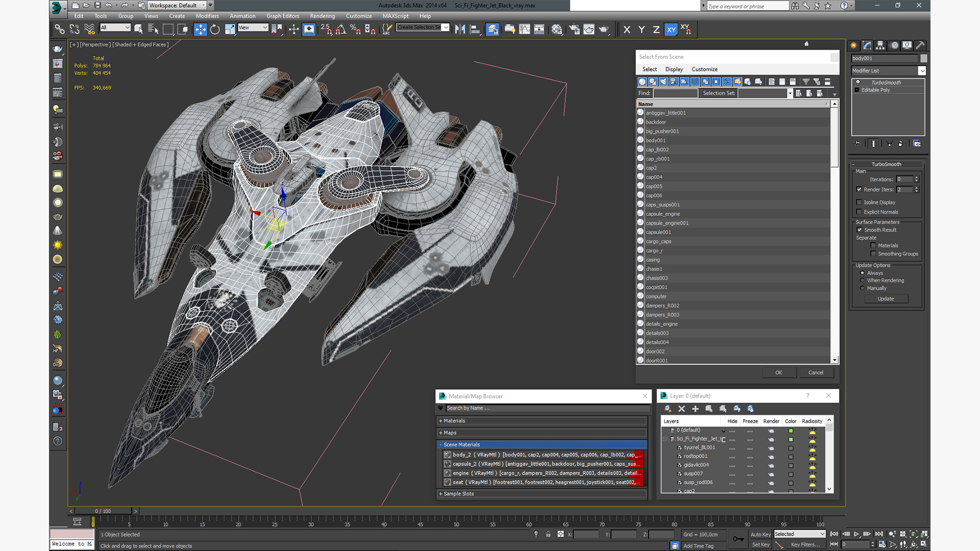Toggle Percent Snap in main toolbar
This screenshot has height=551, width=980.
(356, 30)
